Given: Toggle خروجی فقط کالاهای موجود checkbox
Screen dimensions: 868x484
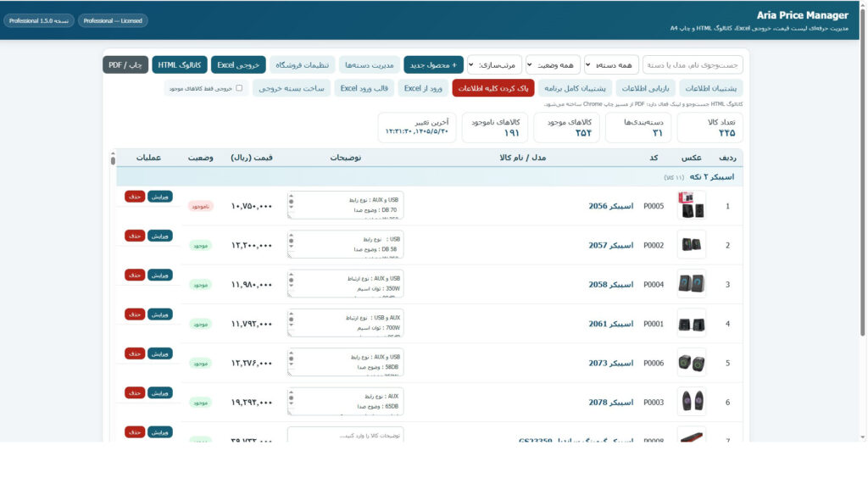Looking at the screenshot, I should [239, 88].
